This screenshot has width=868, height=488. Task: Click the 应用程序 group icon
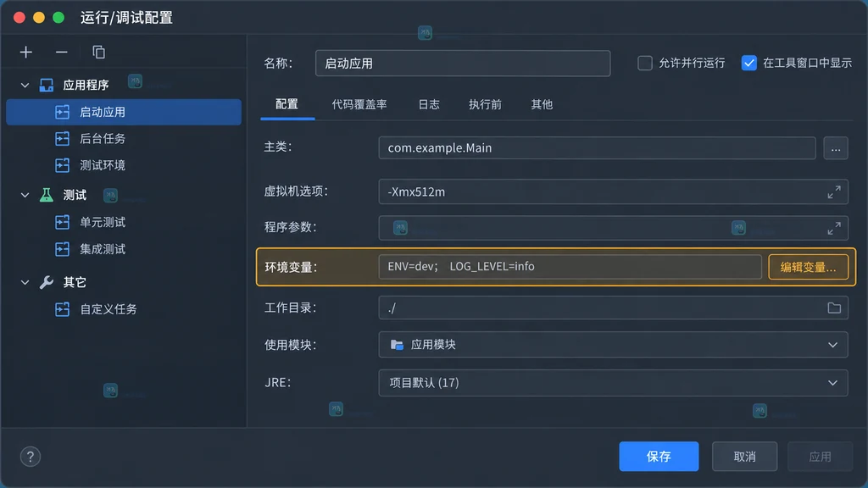tap(47, 85)
